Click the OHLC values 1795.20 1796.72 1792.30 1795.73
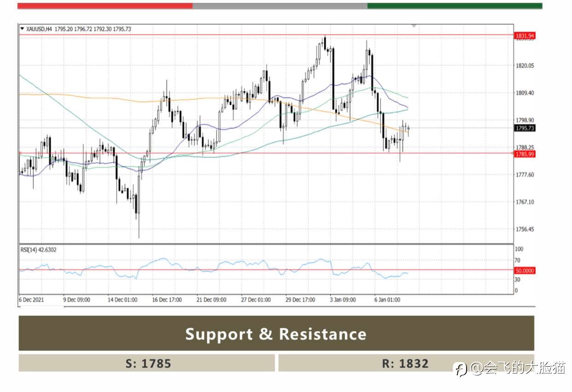Screen dimensions: 572x392 pyautogui.click(x=93, y=29)
